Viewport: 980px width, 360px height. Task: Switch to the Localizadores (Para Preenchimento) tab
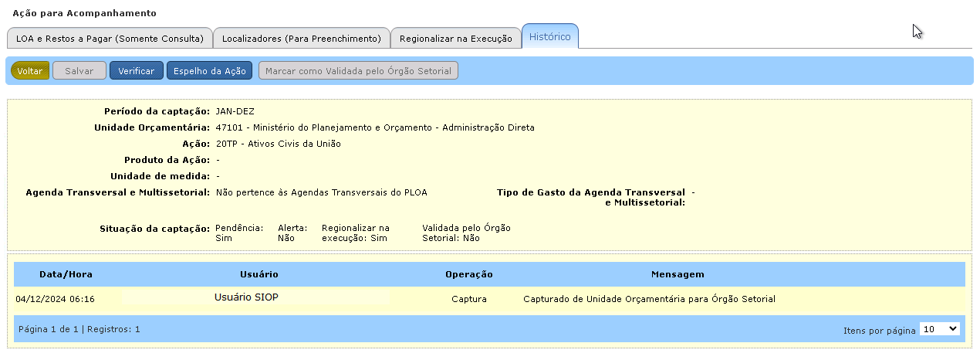coord(301,38)
